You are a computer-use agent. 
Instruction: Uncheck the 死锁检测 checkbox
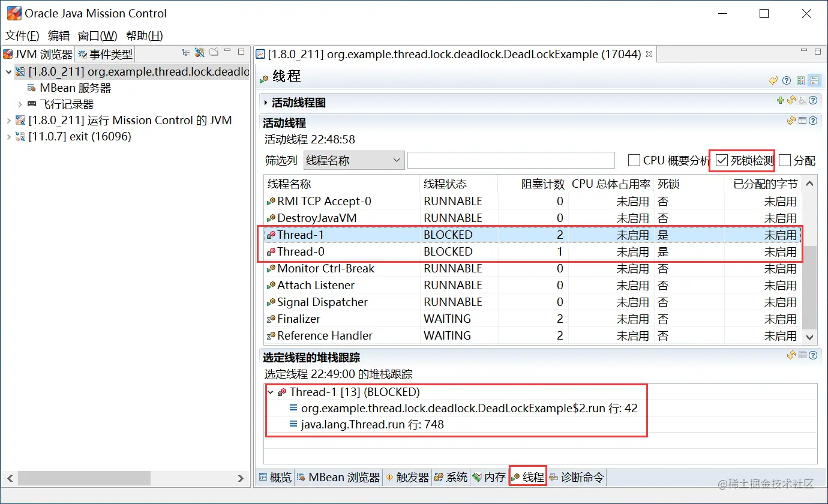click(722, 160)
